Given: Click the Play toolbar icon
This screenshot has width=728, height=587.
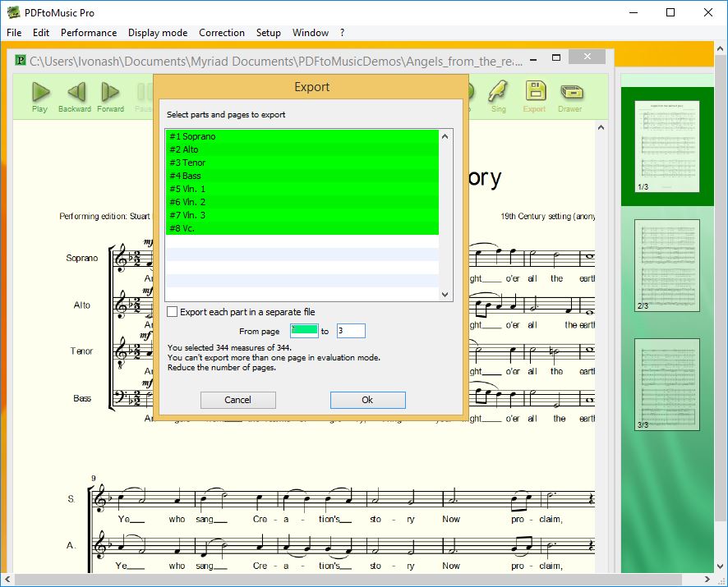Looking at the screenshot, I should click(x=40, y=91).
